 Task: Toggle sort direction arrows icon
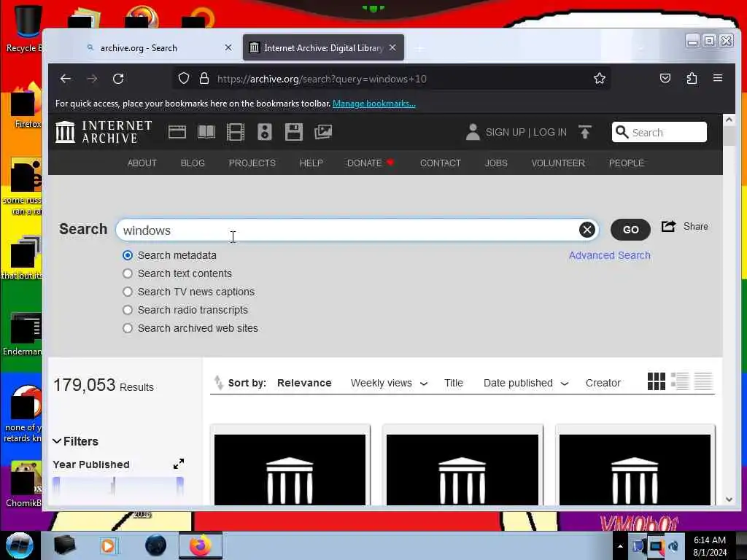tap(219, 383)
